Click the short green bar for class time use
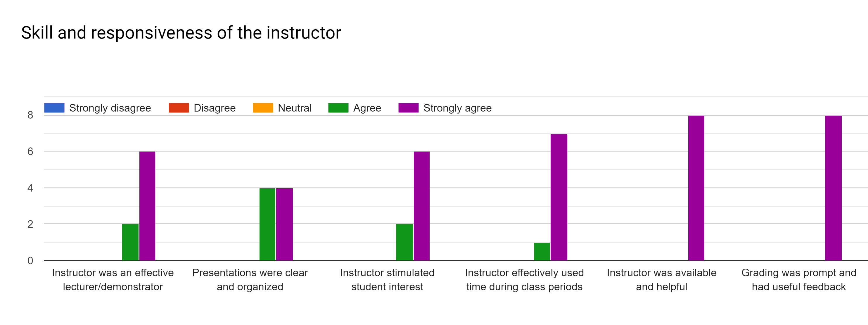868x325 pixels. pyautogui.click(x=542, y=251)
